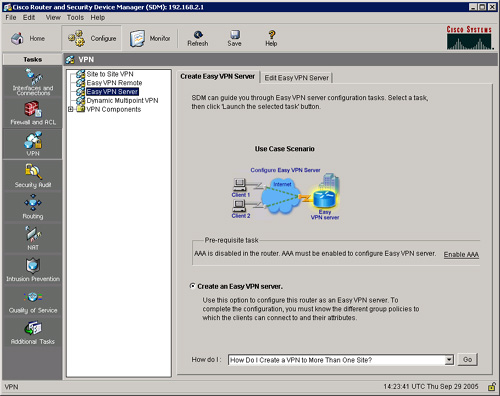This screenshot has width=500, height=396.
Task: Select Create an Easy VPN server radio
Action: pyautogui.click(x=192, y=286)
